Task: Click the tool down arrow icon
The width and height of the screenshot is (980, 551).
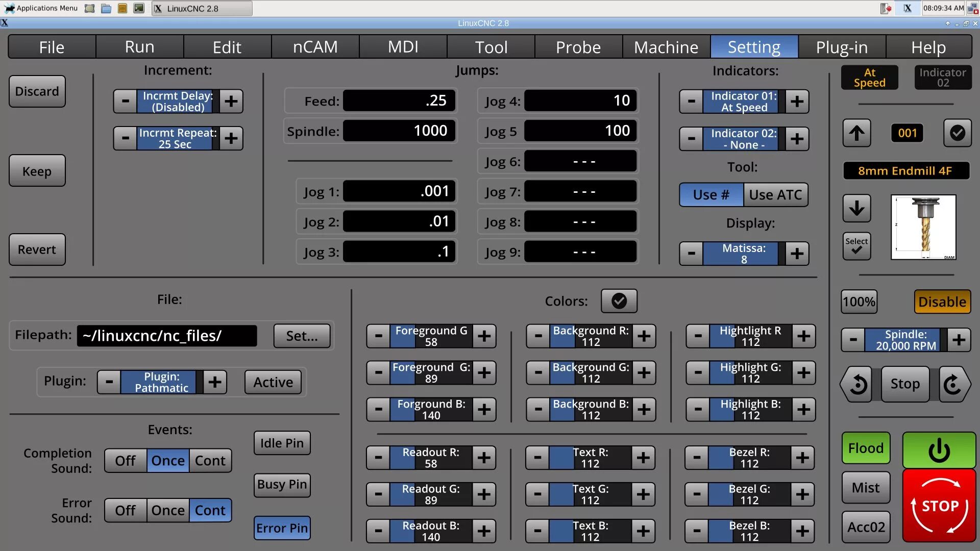Action: 857,208
